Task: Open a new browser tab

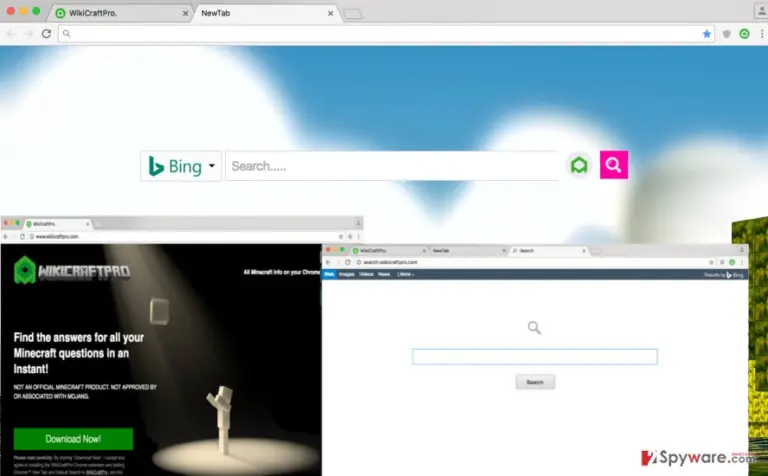Action: click(353, 14)
